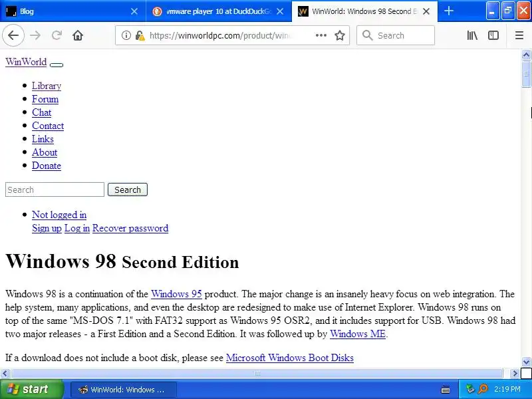The width and height of the screenshot is (532, 399).
Task: Click the forward navigation arrow
Action: [x=35, y=35]
